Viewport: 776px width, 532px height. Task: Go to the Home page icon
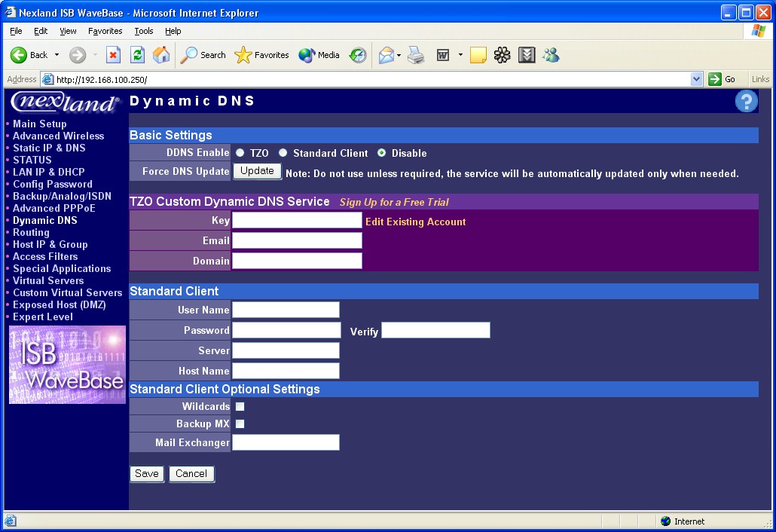[161, 55]
